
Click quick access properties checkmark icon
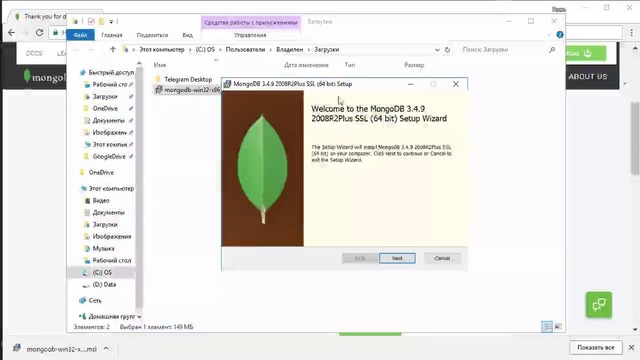pyautogui.click(x=91, y=21)
